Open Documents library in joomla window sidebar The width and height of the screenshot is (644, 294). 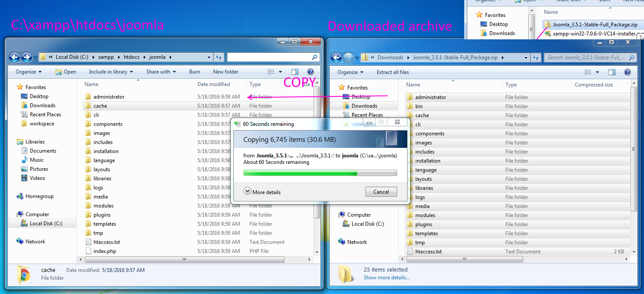(43, 151)
